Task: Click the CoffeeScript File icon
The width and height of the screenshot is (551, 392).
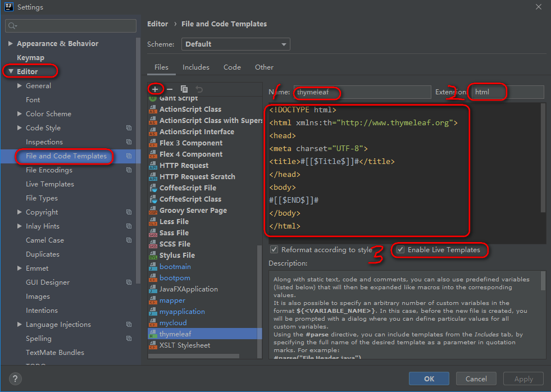Action: (153, 188)
